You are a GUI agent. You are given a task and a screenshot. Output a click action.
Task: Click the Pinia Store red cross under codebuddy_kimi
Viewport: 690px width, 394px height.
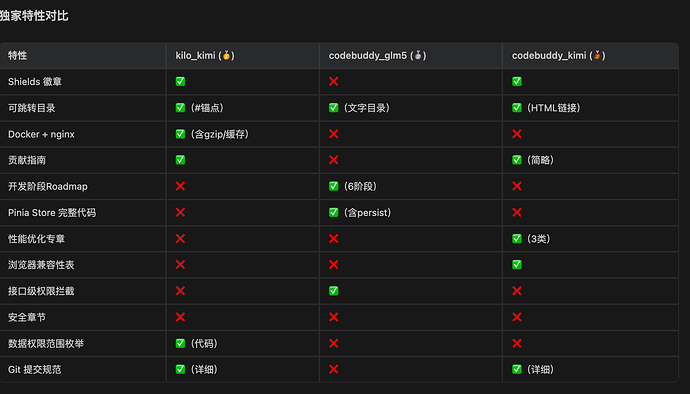517,213
